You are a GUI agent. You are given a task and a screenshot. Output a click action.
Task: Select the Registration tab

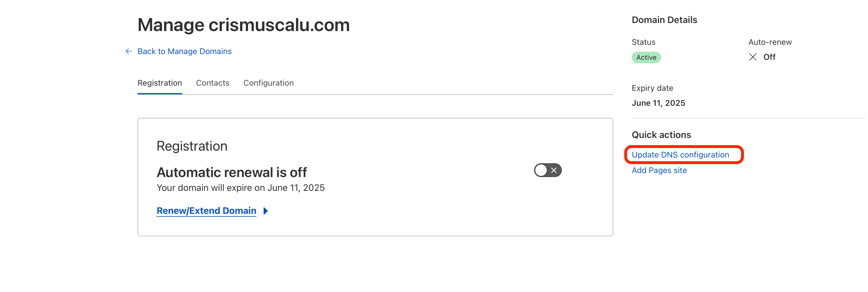pyautogui.click(x=159, y=83)
